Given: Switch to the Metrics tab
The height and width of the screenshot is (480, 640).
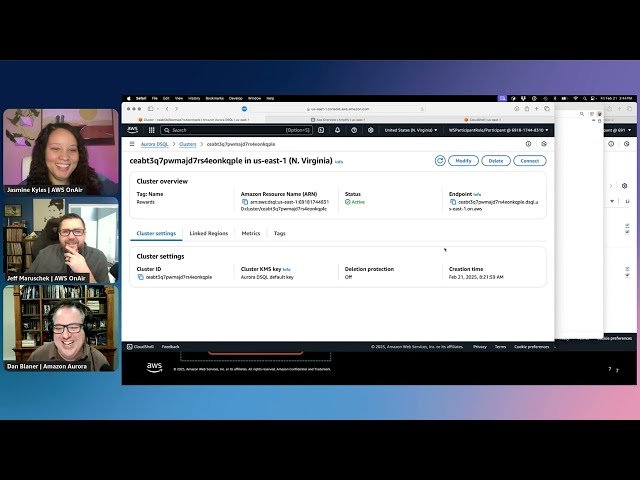Looking at the screenshot, I should [251, 233].
